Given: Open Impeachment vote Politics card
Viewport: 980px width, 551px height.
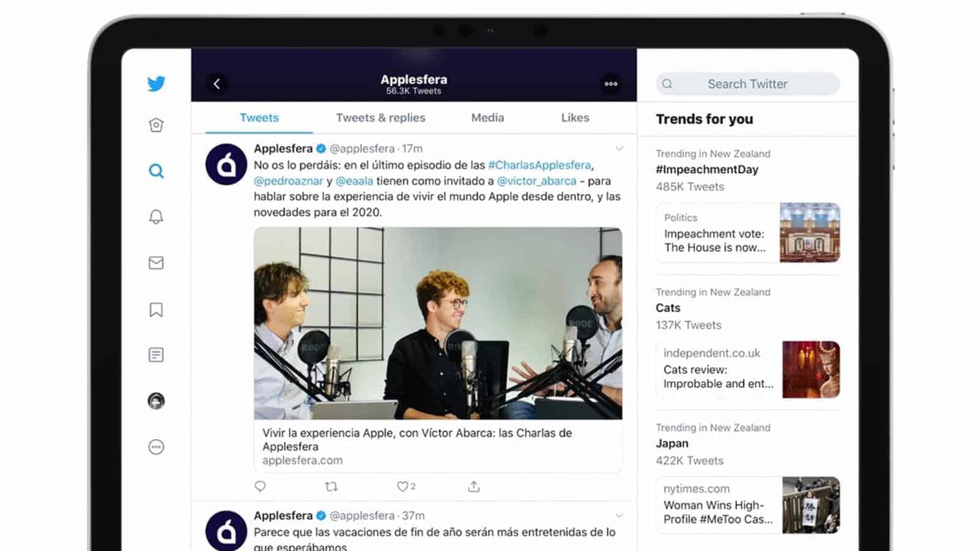Looking at the screenshot, I should [x=748, y=233].
